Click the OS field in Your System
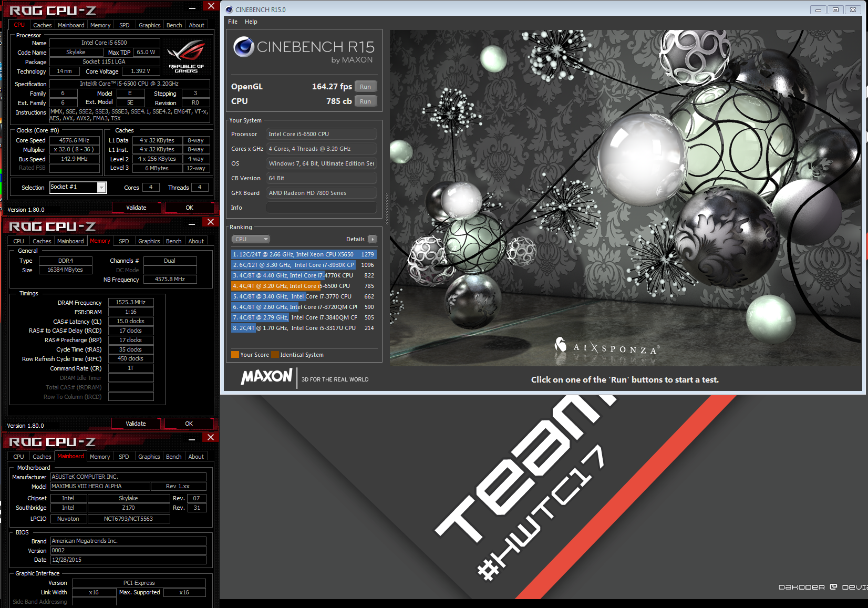Screen dimensions: 868x608 tap(322, 163)
